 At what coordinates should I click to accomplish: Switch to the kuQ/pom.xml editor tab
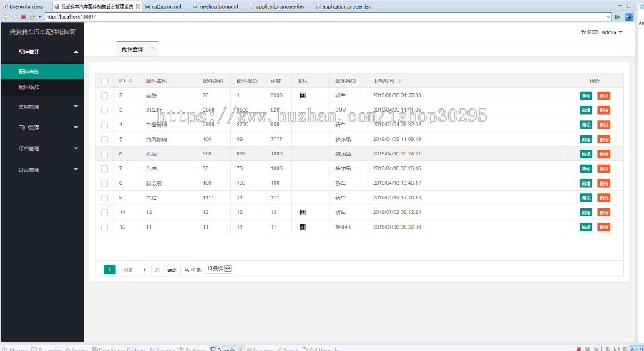(163, 6)
